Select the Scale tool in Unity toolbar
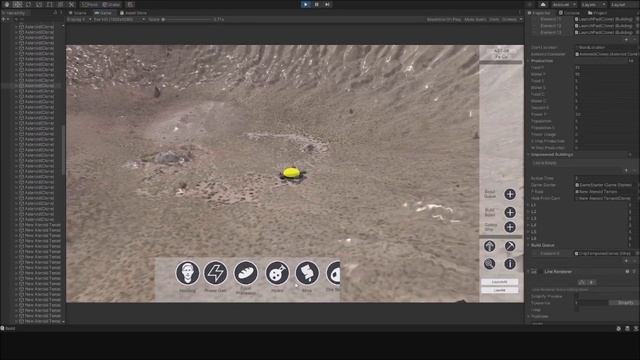Image resolution: width=640 pixels, height=360 pixels. (39, 4)
